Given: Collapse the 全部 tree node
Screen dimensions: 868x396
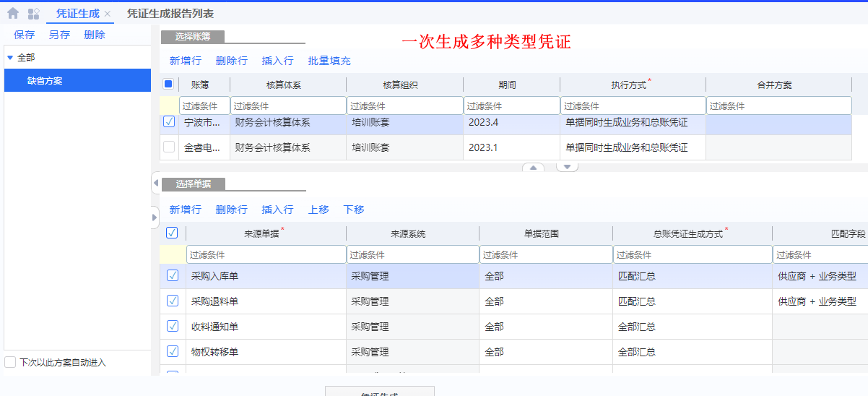Looking at the screenshot, I should point(10,58).
